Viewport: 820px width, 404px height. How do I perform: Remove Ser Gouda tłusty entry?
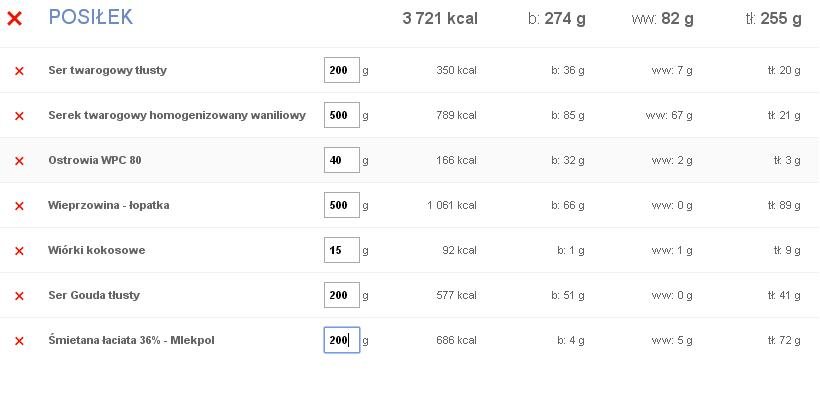(19, 296)
